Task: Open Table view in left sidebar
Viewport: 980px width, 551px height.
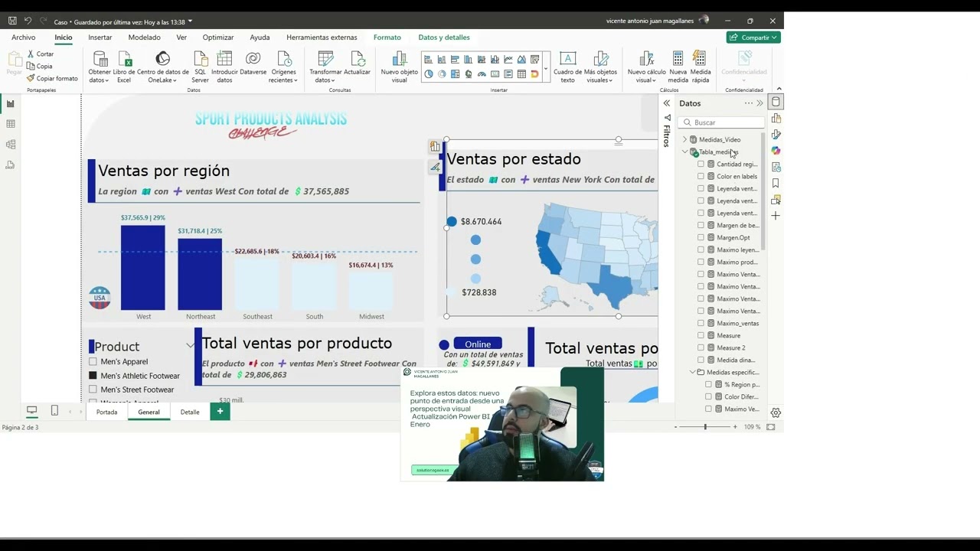Action: click(10, 124)
